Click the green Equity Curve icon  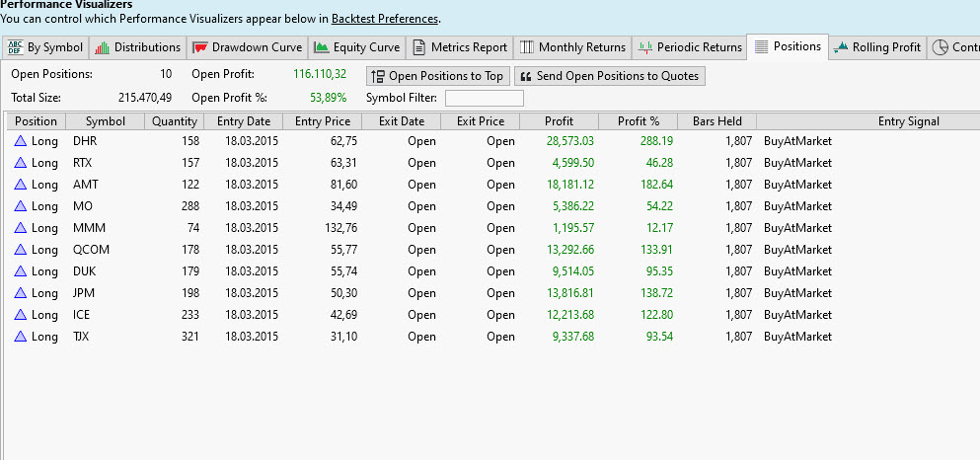point(321,47)
